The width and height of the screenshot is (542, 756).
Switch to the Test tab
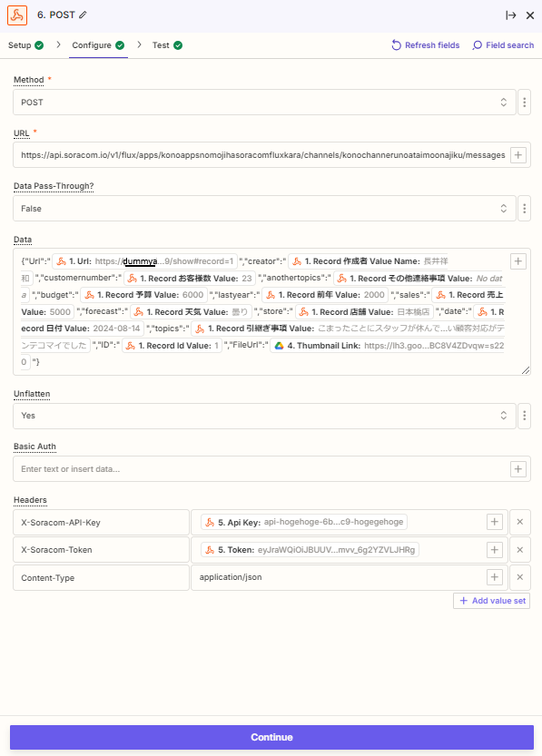167,45
